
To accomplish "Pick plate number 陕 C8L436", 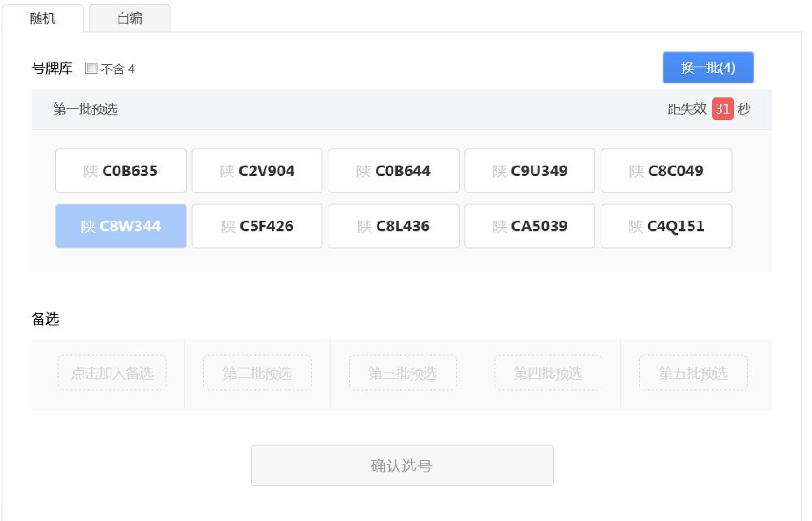I will 394,226.
